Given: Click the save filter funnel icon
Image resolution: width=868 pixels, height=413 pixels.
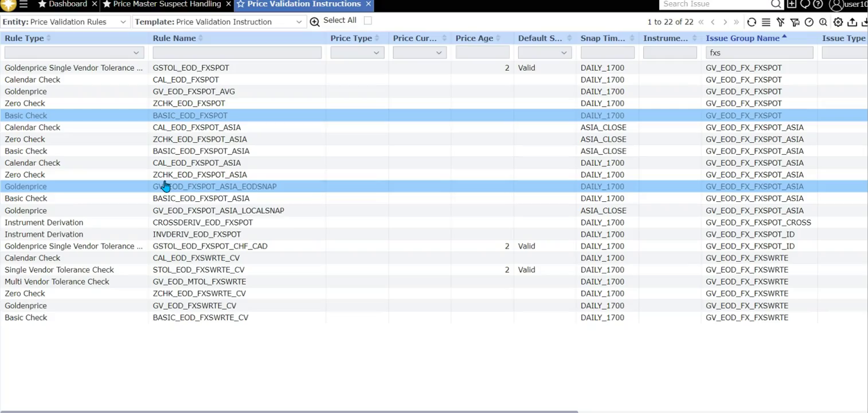Looking at the screenshot, I should (x=795, y=22).
